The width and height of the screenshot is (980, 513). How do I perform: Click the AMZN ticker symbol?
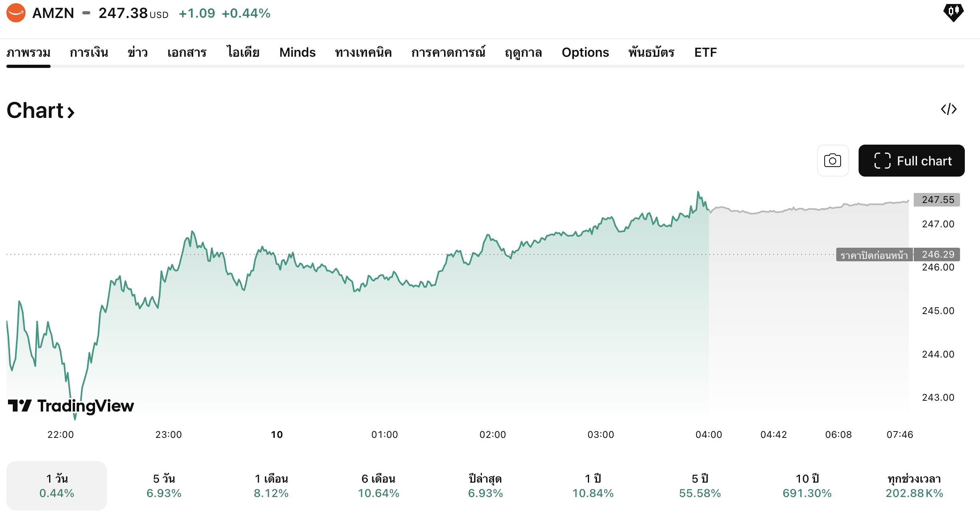coord(53,13)
